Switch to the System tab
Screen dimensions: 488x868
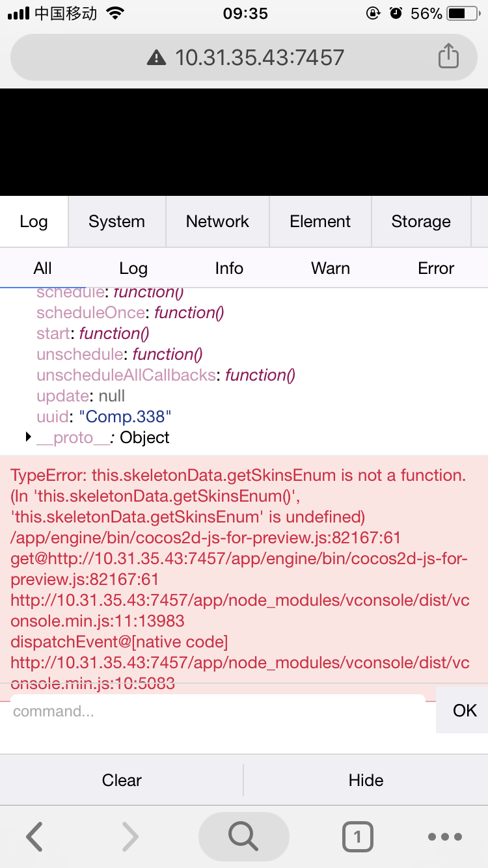point(116,222)
